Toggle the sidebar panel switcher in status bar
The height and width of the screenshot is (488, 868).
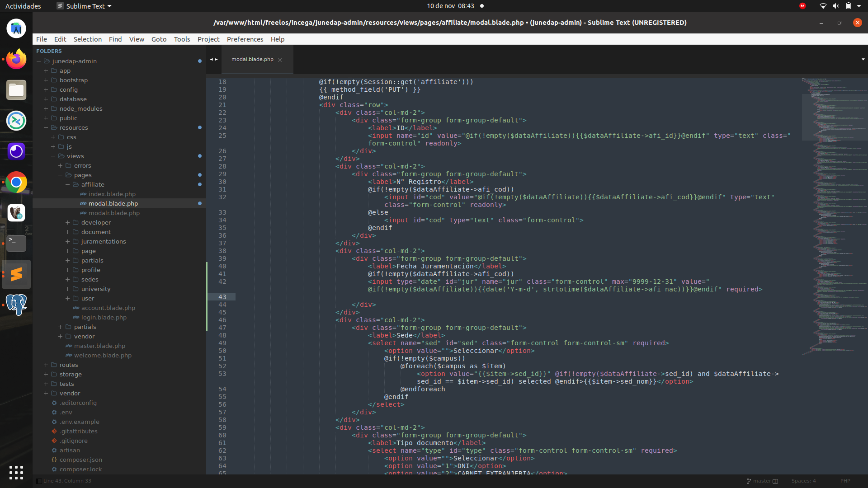click(x=39, y=481)
